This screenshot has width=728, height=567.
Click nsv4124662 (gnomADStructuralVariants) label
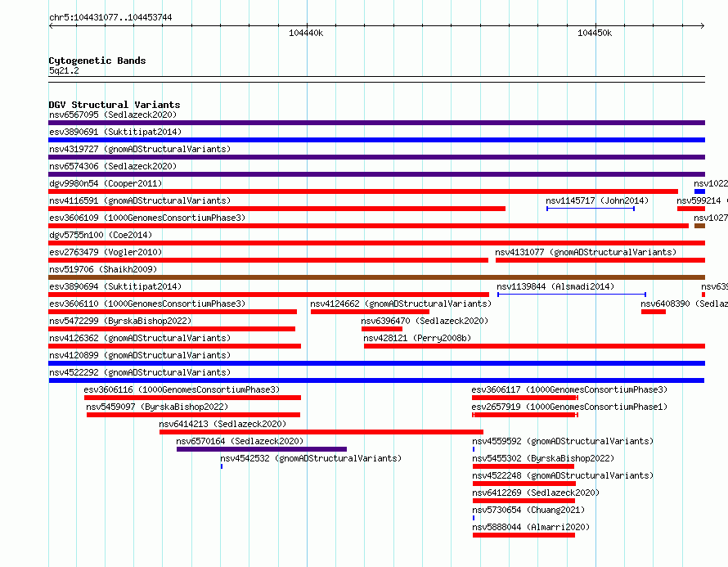[x=401, y=304]
